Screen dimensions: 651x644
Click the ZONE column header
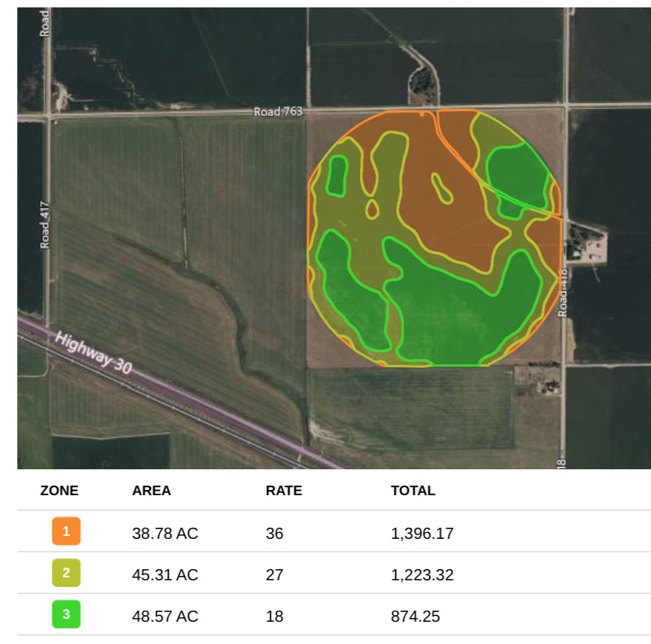point(59,491)
